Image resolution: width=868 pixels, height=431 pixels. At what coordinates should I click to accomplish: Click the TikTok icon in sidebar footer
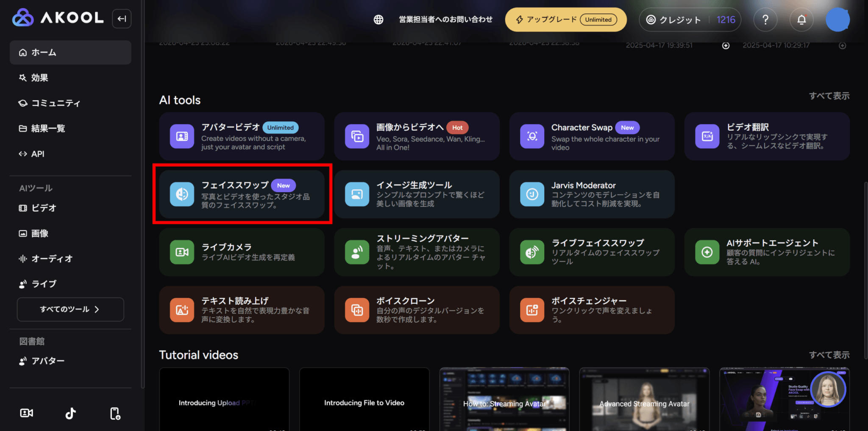(71, 413)
